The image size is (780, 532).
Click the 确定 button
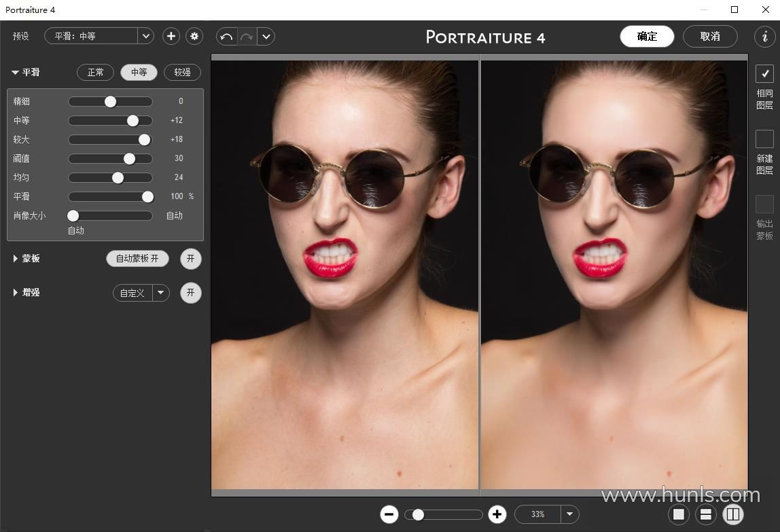coord(647,37)
